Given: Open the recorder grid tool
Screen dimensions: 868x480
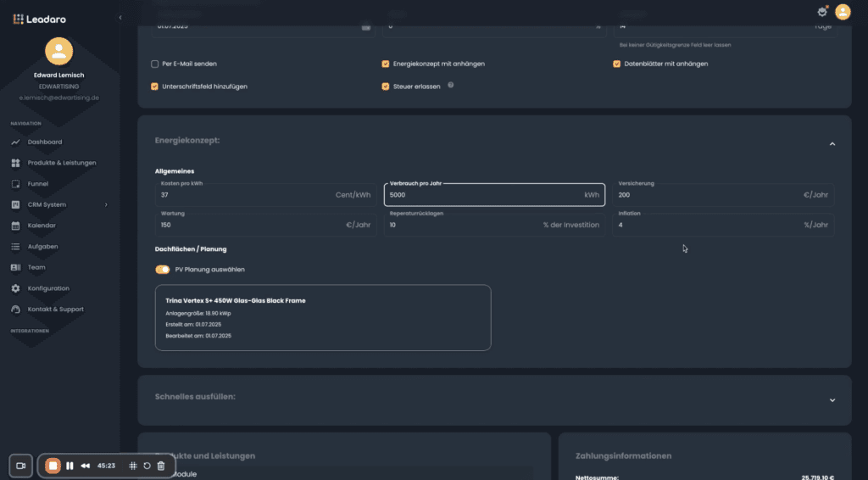Looking at the screenshot, I should (x=133, y=466).
